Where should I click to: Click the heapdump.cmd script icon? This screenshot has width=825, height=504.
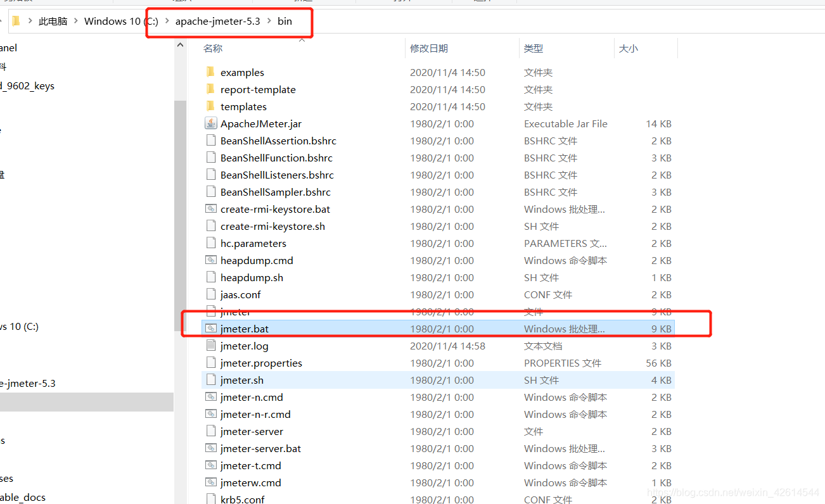click(x=210, y=260)
